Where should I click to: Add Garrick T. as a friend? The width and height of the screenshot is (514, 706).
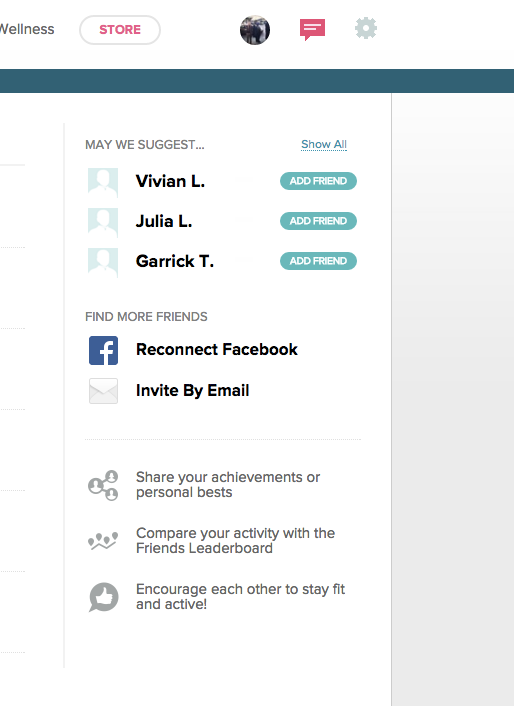click(x=318, y=261)
